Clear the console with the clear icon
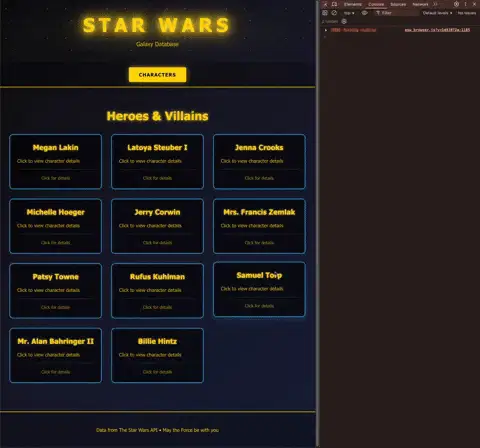 coord(334,13)
